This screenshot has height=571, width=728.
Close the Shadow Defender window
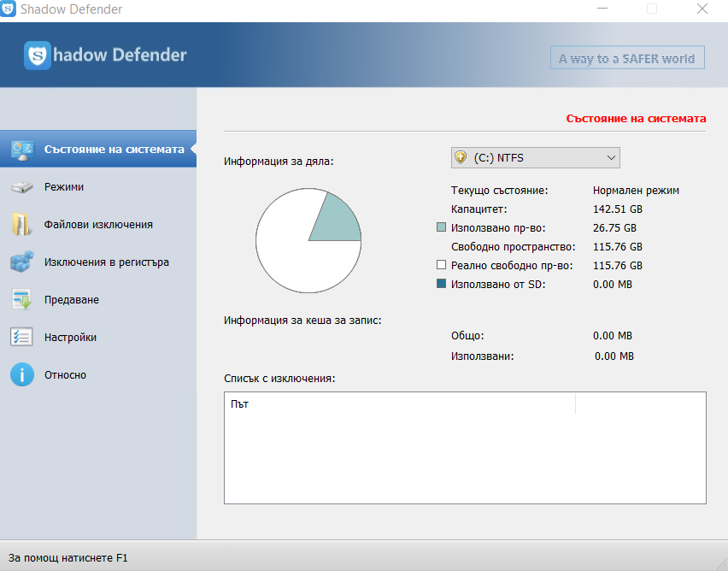(702, 9)
